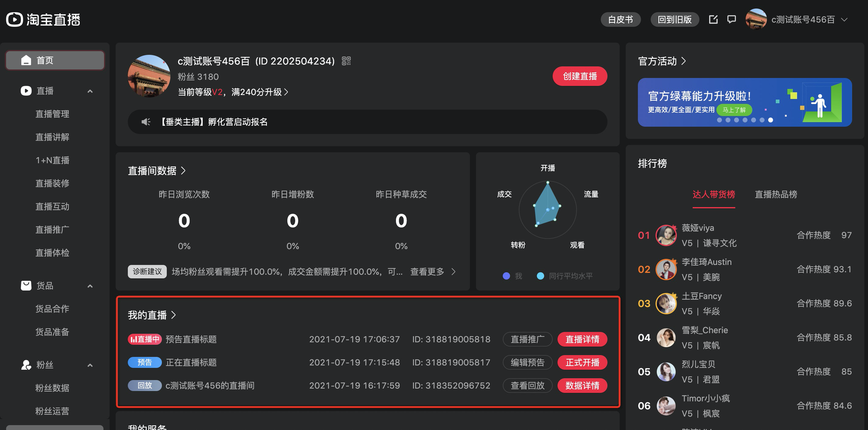Select the first banner carousel dot

(x=719, y=120)
